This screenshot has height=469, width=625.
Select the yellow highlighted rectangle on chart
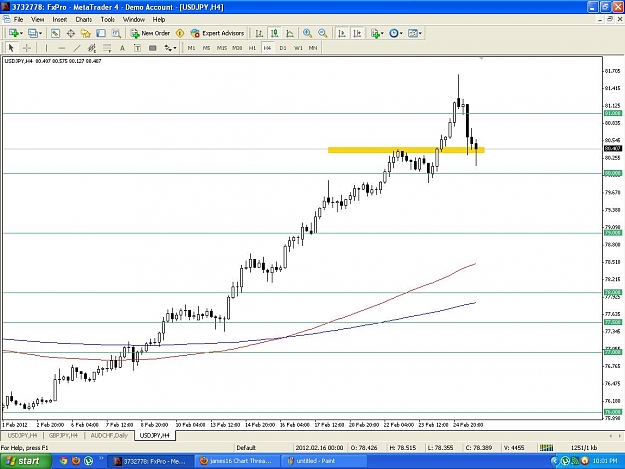click(406, 150)
